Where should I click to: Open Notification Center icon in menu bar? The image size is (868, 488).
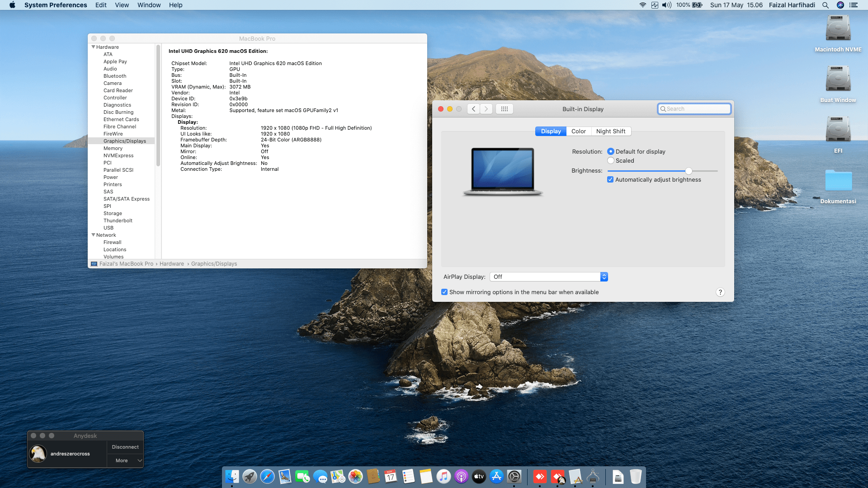[x=854, y=5]
